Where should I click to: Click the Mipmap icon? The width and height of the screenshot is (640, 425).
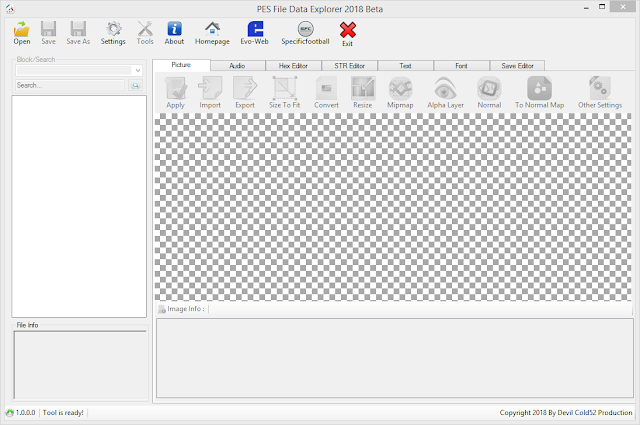(400, 88)
